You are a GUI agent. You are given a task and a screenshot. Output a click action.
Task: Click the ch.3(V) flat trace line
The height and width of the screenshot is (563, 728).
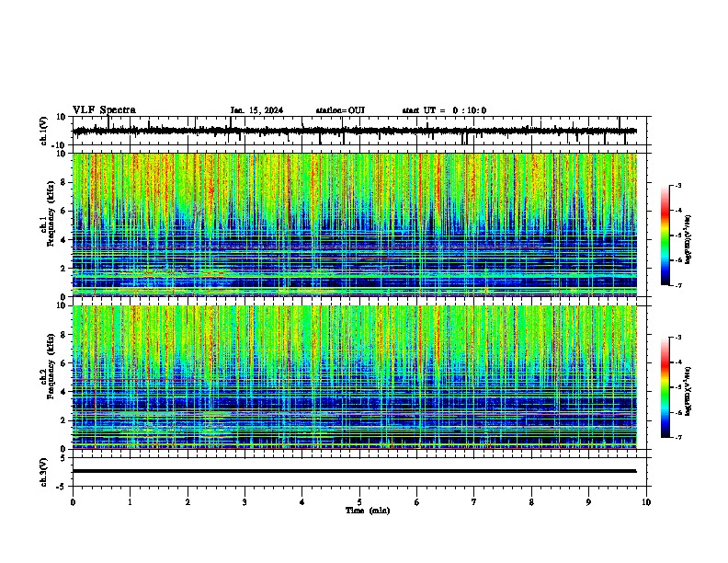click(x=354, y=471)
